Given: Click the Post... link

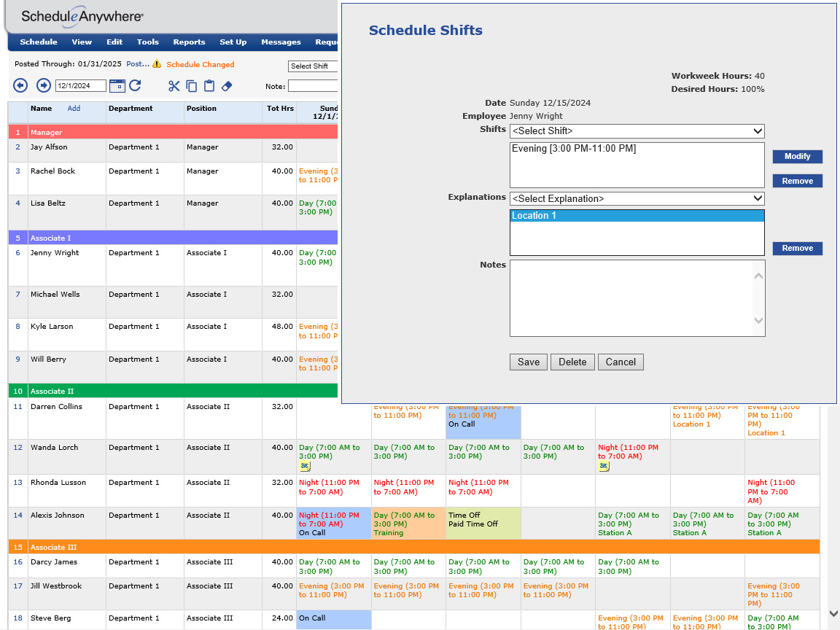Looking at the screenshot, I should [x=138, y=64].
